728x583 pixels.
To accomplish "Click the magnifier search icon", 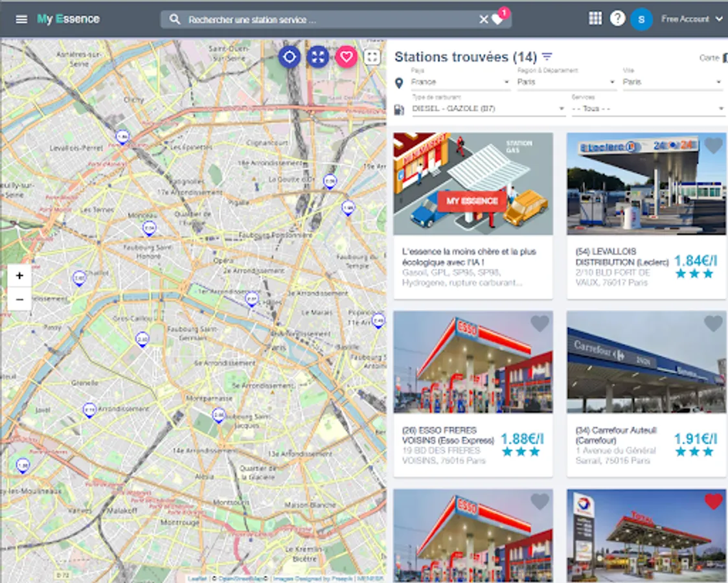I will click(175, 19).
